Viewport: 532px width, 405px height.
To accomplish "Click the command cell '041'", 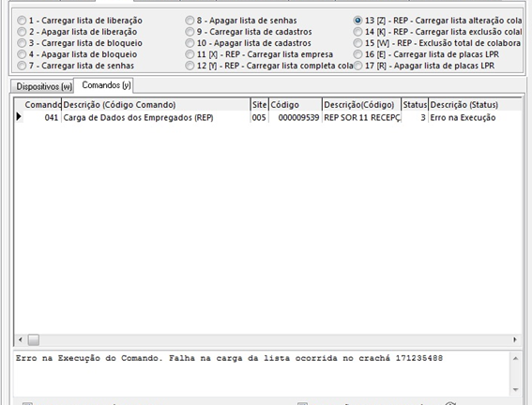I will click(x=42, y=117).
